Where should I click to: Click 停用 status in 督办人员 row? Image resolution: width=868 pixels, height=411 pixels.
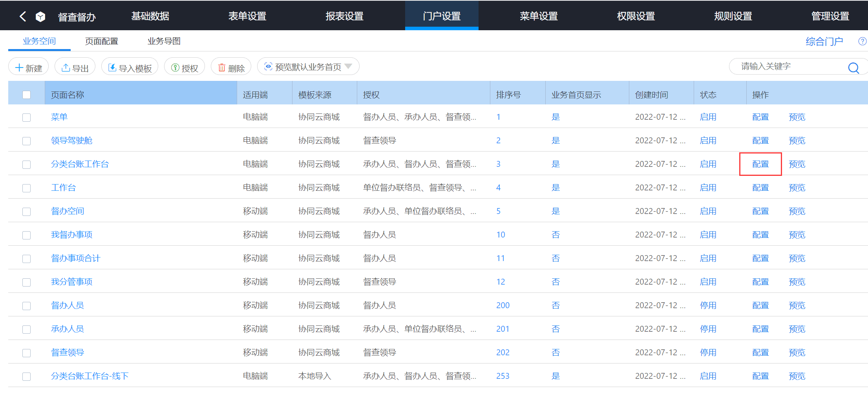point(708,305)
